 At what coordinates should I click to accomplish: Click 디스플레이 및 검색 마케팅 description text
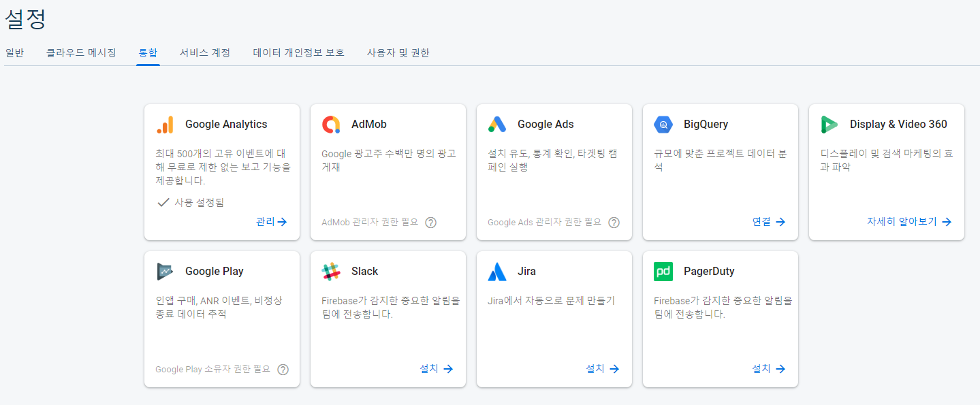pyautogui.click(x=887, y=160)
